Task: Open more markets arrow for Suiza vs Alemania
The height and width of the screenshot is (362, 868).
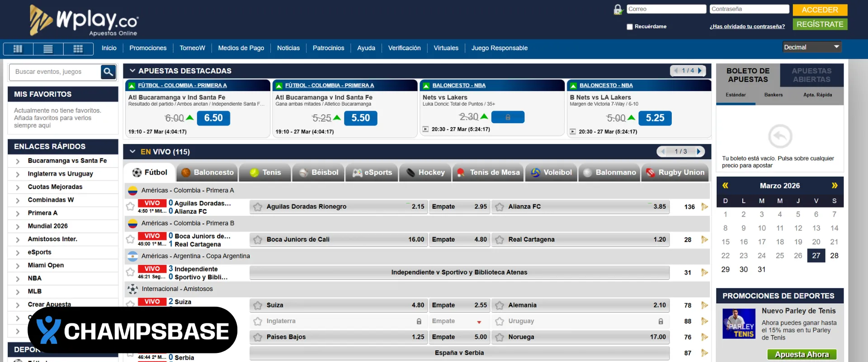Action: tap(704, 305)
